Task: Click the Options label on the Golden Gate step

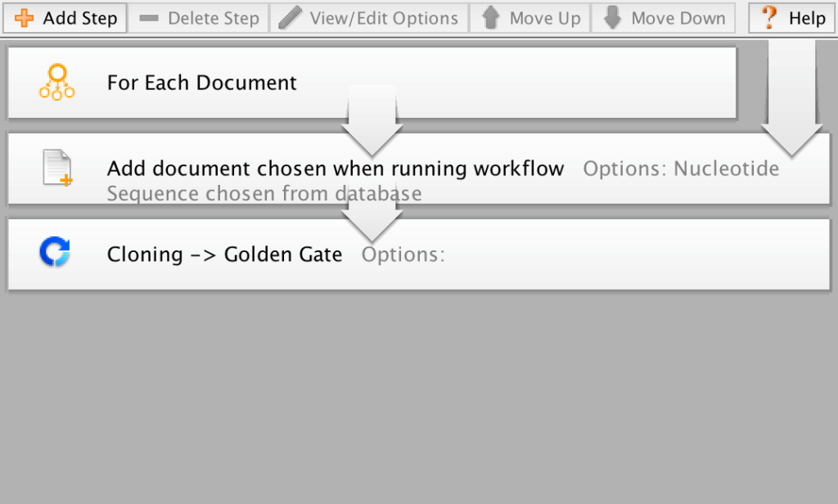Action: pos(403,254)
